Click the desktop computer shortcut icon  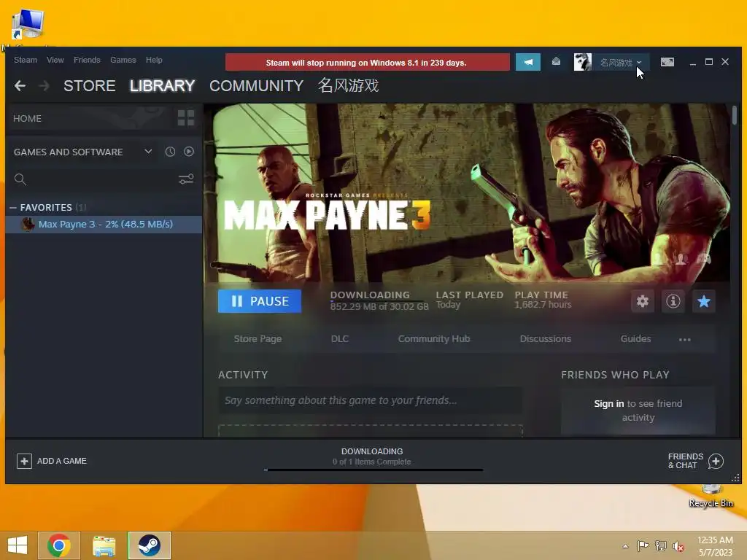click(28, 25)
